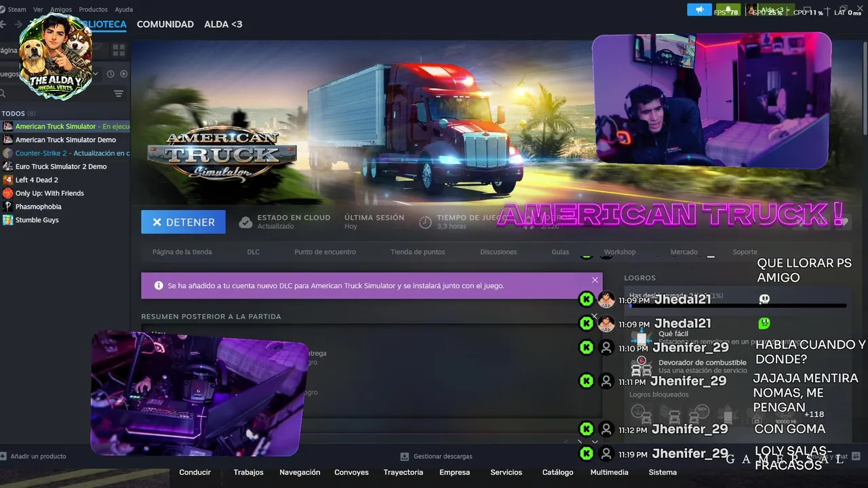The width and height of the screenshot is (868, 488).
Task: Expand the games type dropdown chevron
Action: click(x=96, y=73)
